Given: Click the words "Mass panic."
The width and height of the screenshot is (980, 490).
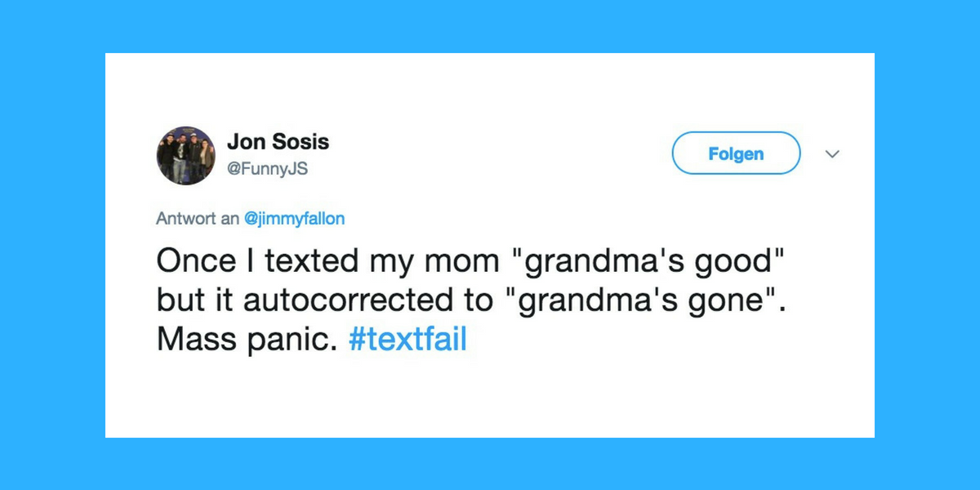Looking at the screenshot, I should click(x=247, y=338).
